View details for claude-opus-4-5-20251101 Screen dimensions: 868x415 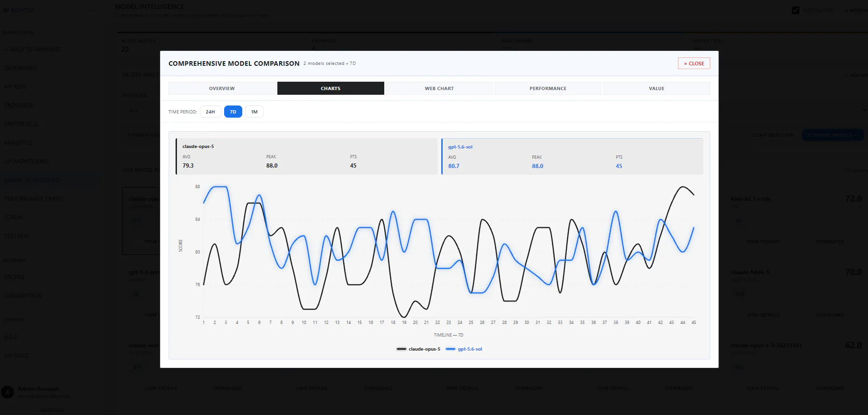click(763, 388)
